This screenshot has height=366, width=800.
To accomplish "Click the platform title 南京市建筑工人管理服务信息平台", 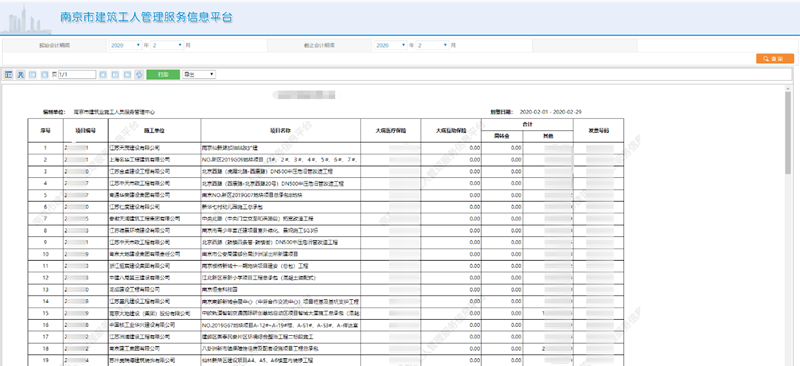I will pos(147,17).
